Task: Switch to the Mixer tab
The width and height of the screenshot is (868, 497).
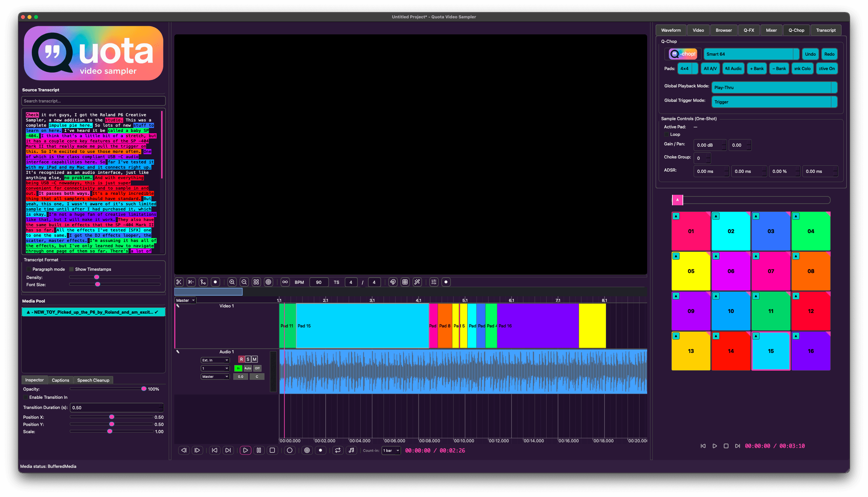Action: click(x=771, y=30)
